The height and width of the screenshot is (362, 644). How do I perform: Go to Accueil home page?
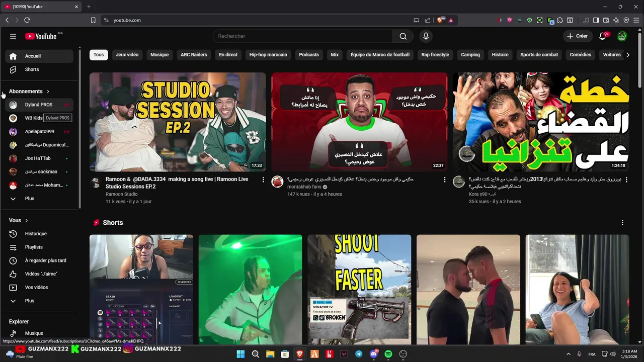[x=39, y=56]
